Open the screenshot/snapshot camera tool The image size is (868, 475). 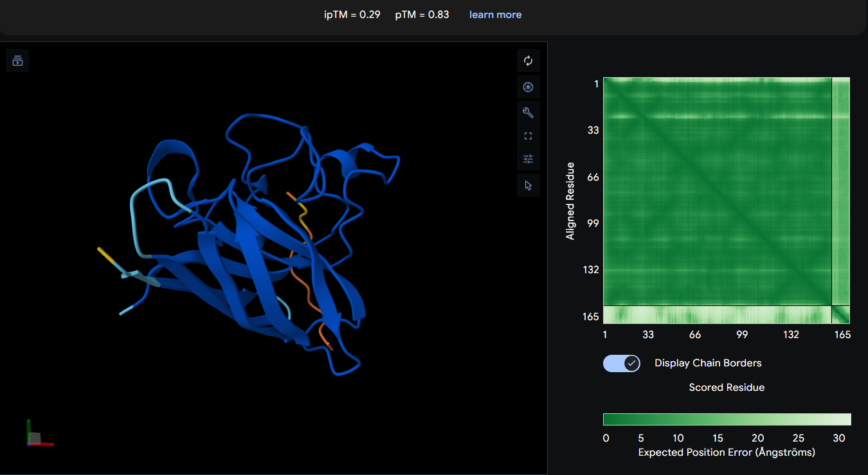(529, 87)
